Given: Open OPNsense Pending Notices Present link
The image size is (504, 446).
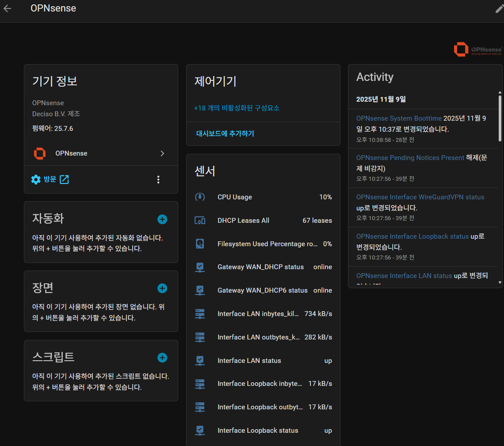Looking at the screenshot, I should (410, 158).
